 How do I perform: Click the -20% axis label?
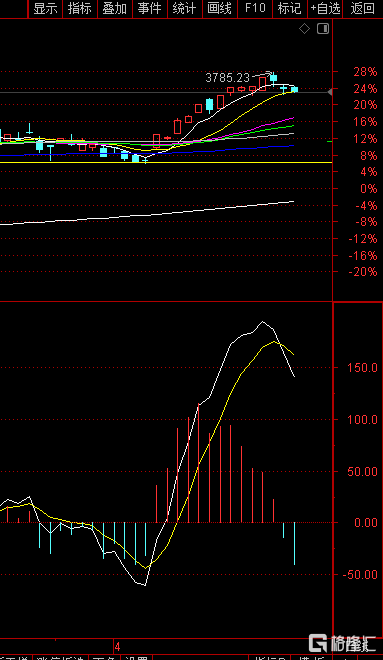click(362, 272)
